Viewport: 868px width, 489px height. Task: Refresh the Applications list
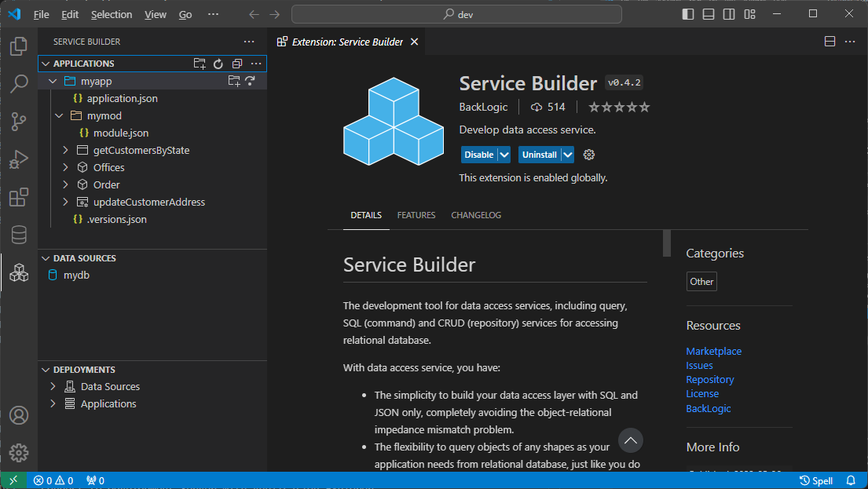coord(218,64)
